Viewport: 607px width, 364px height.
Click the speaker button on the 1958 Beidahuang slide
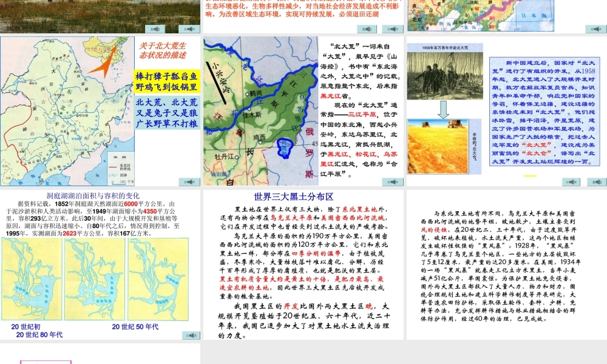[597, 182]
